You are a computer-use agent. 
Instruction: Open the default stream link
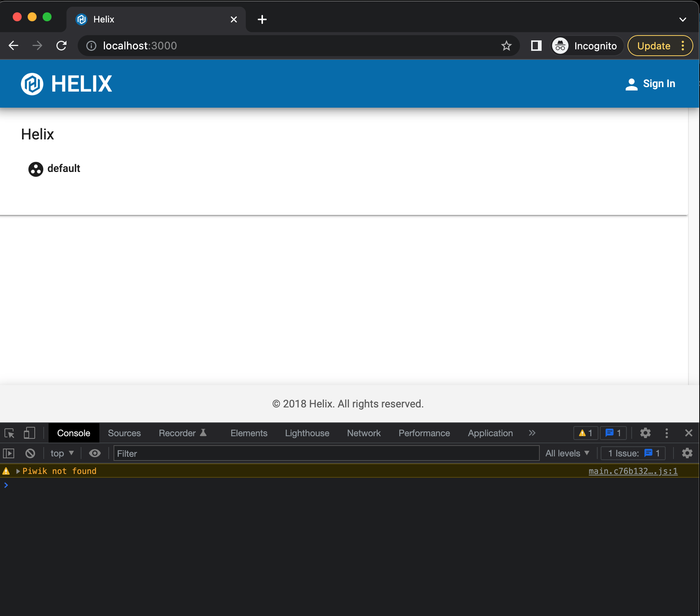(64, 169)
